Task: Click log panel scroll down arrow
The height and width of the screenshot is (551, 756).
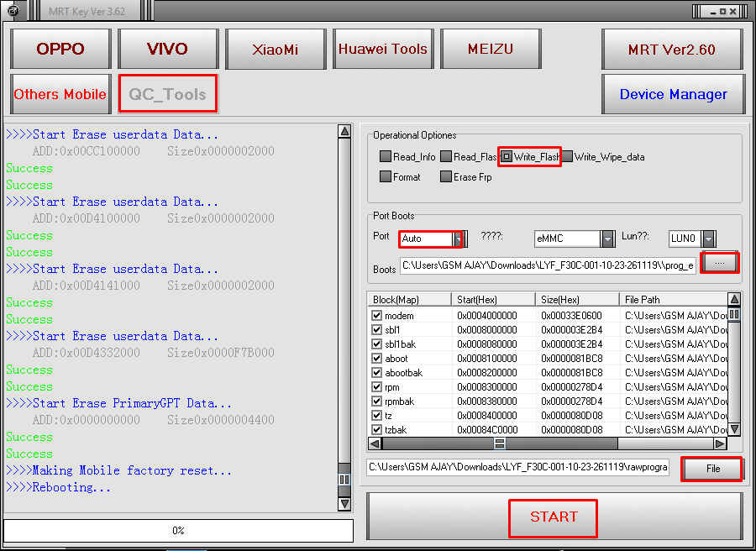Action: point(344,504)
